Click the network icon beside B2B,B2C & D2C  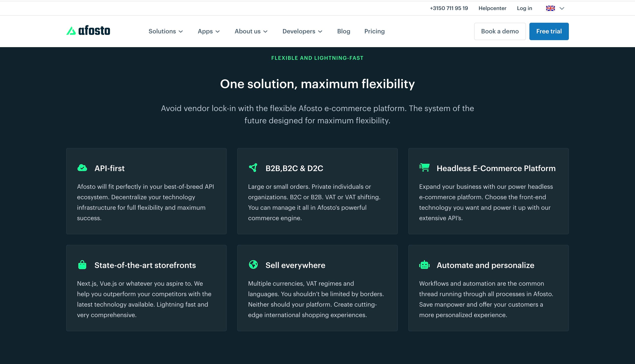click(x=253, y=168)
